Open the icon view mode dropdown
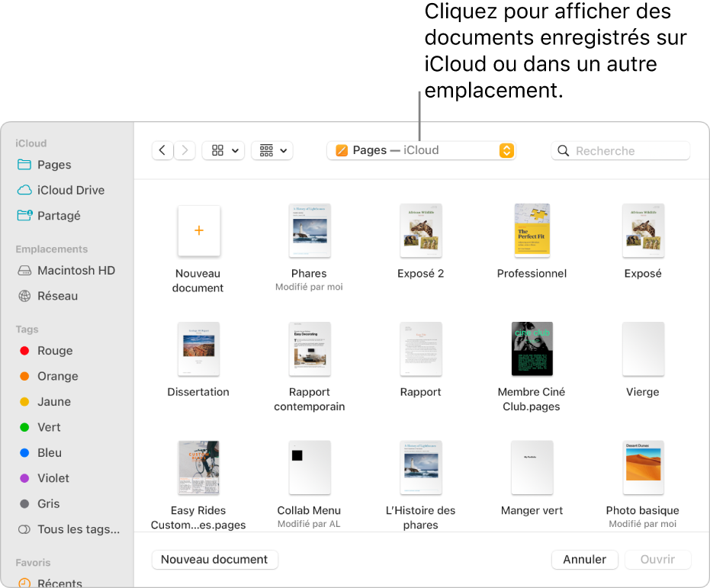710x588 pixels. tap(223, 150)
